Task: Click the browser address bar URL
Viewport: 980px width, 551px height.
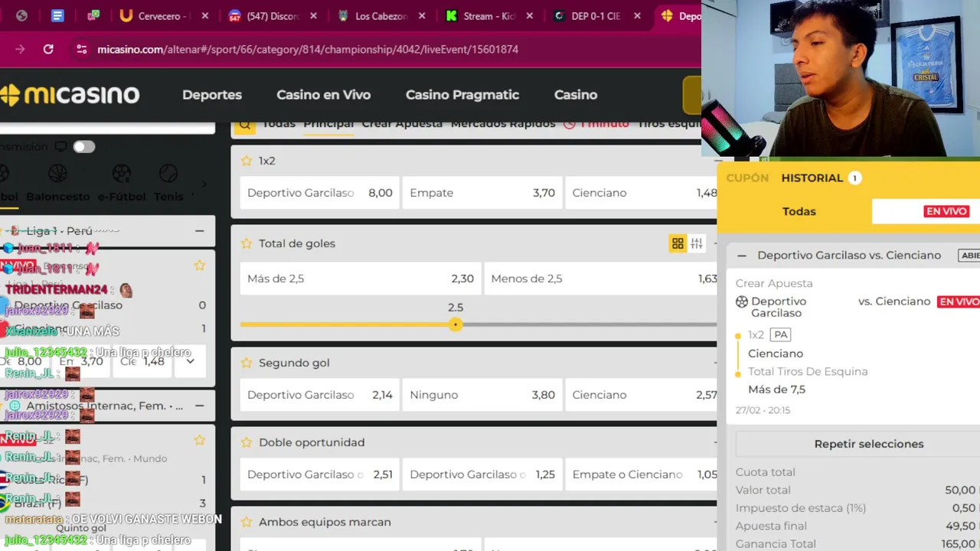Action: [x=308, y=49]
